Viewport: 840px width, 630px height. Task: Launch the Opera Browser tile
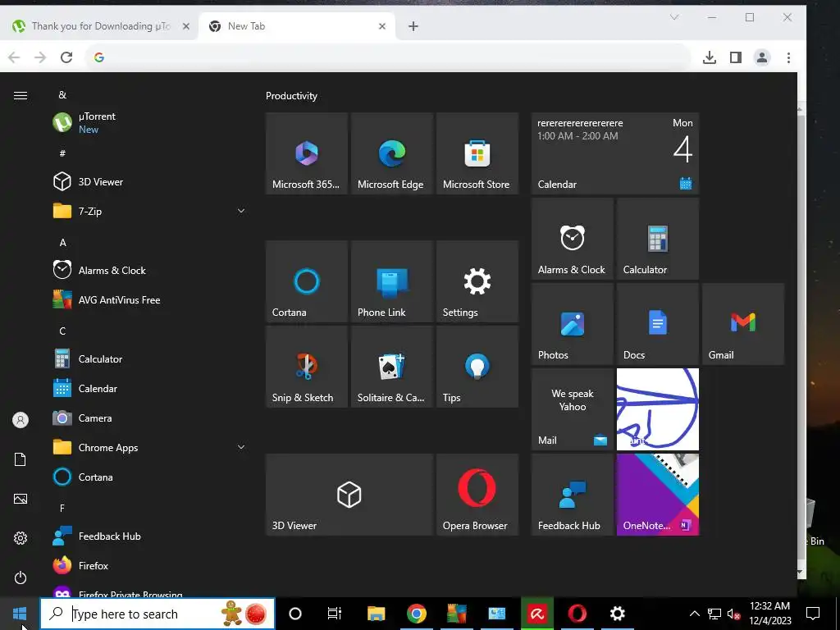477,495
